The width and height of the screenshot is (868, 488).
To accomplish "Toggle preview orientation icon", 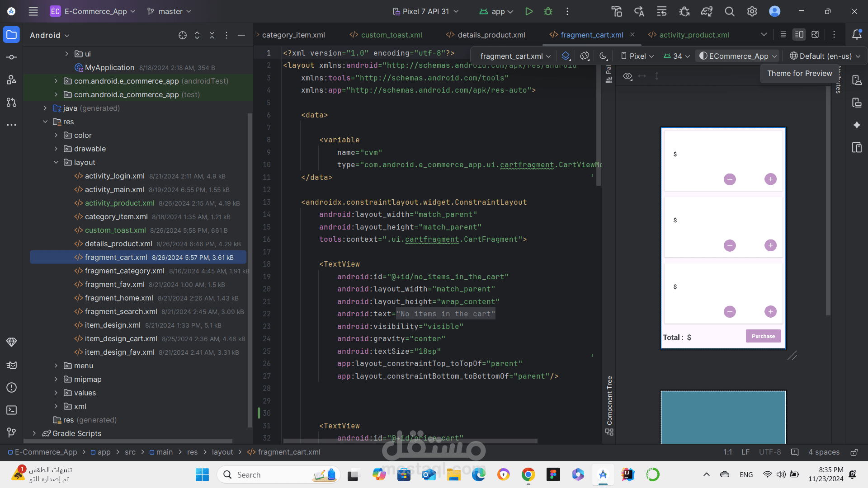I will (x=585, y=56).
